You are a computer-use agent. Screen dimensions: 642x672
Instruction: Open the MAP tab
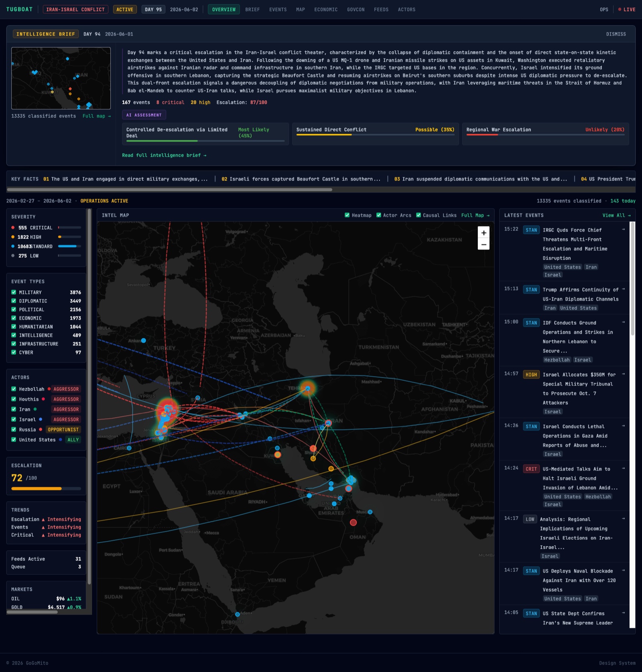tap(301, 9)
